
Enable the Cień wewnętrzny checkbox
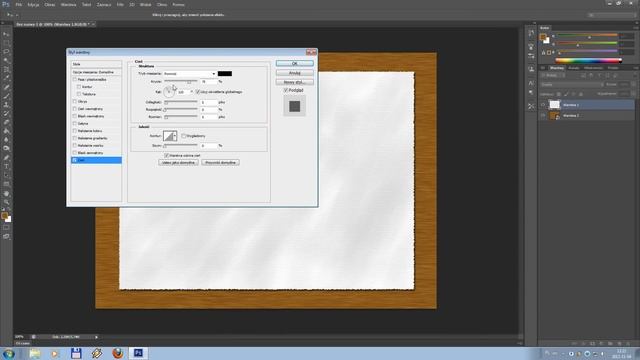(75, 109)
